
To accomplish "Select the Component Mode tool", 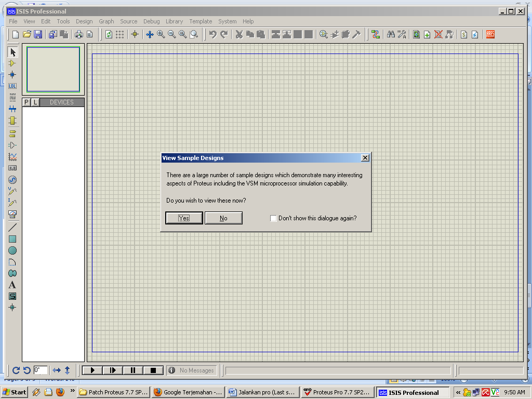I will pyautogui.click(x=12, y=63).
